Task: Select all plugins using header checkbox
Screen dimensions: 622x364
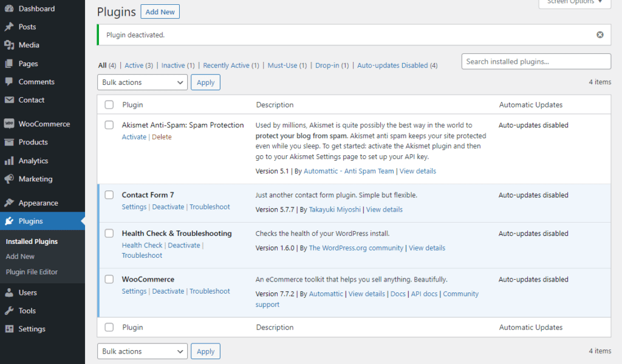Action: click(x=109, y=104)
